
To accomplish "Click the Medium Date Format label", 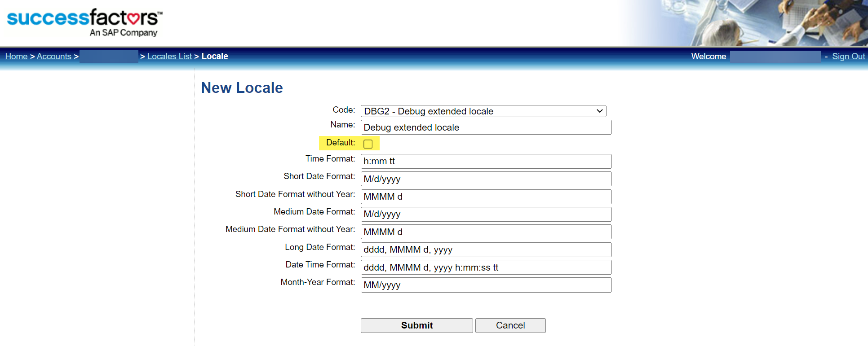I will 314,212.
